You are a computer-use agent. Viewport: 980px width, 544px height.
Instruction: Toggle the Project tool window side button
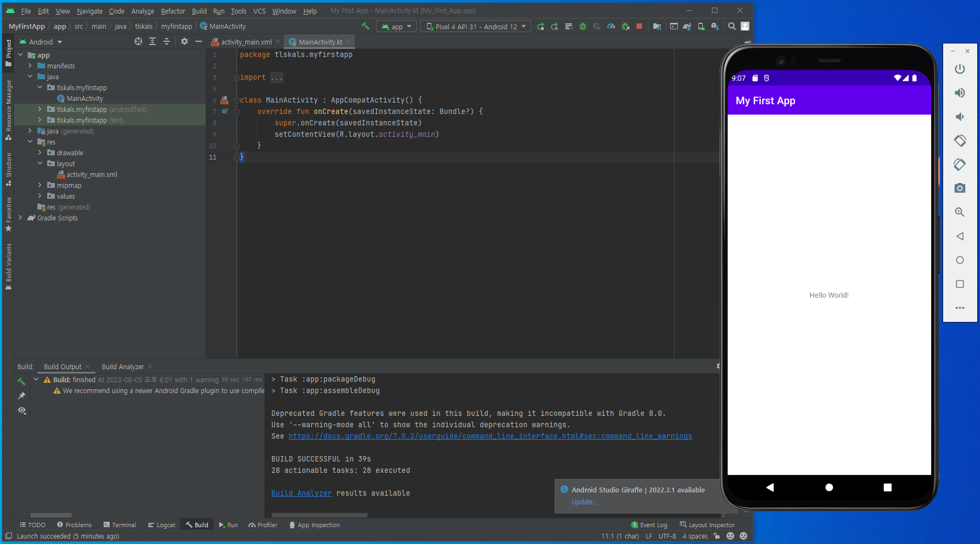coord(9,53)
